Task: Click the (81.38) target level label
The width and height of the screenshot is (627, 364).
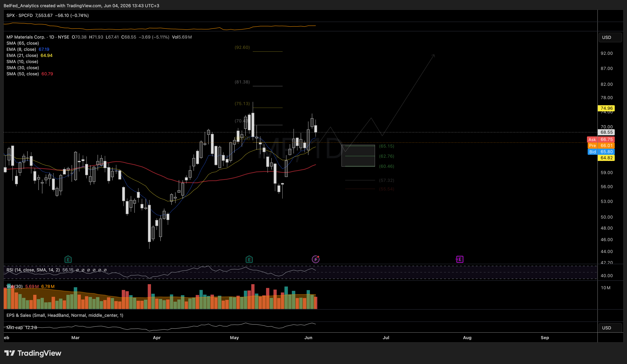Action: [242, 82]
